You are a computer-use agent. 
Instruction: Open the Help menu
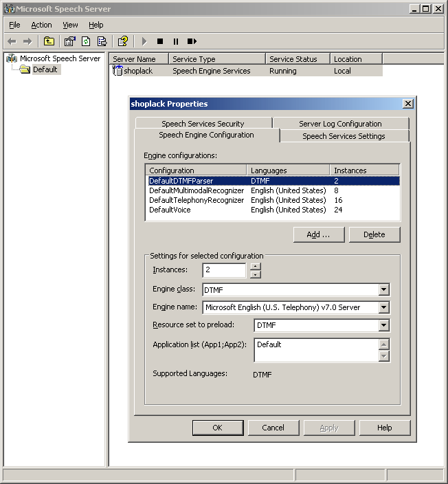point(96,25)
